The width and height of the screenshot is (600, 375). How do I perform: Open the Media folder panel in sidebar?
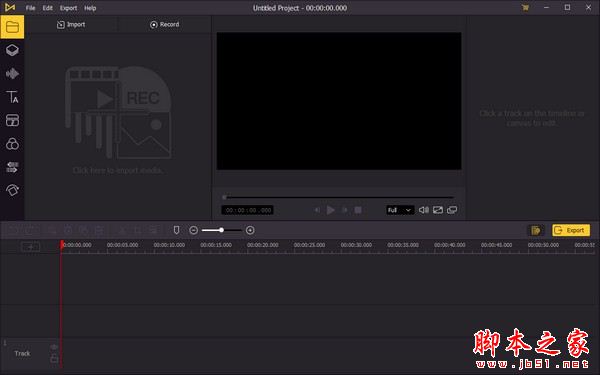point(12,27)
